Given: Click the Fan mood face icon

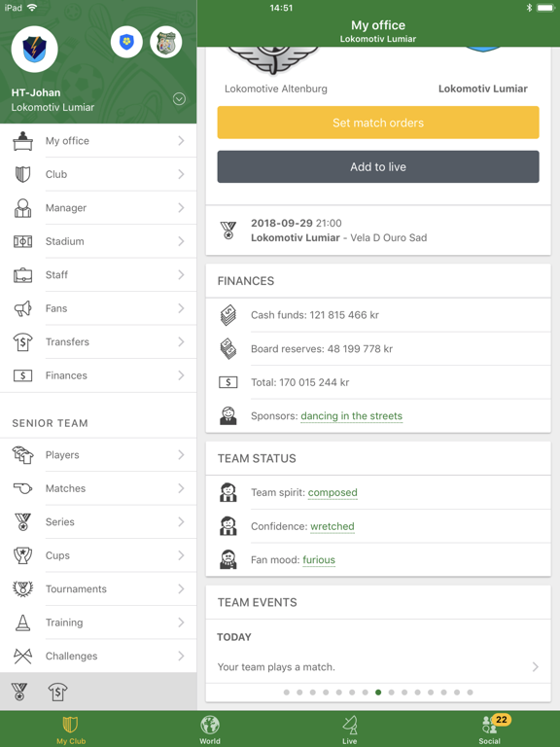Looking at the screenshot, I should [228, 560].
